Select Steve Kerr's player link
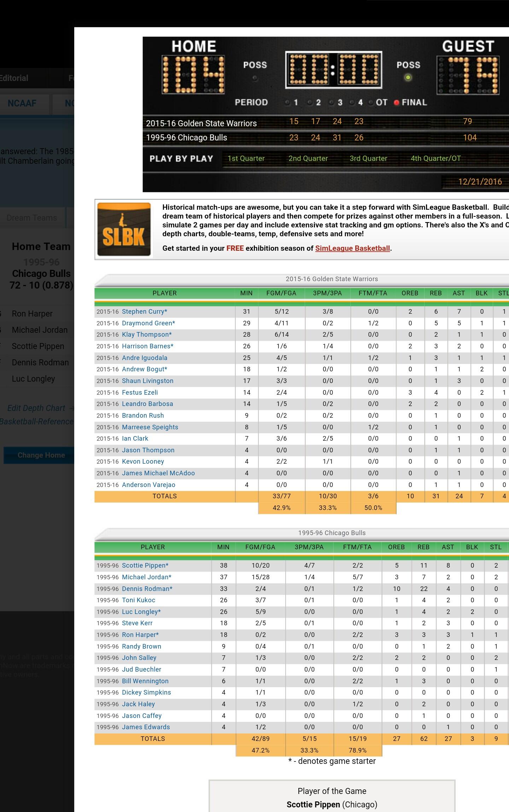The height and width of the screenshot is (812, 509). [x=137, y=623]
